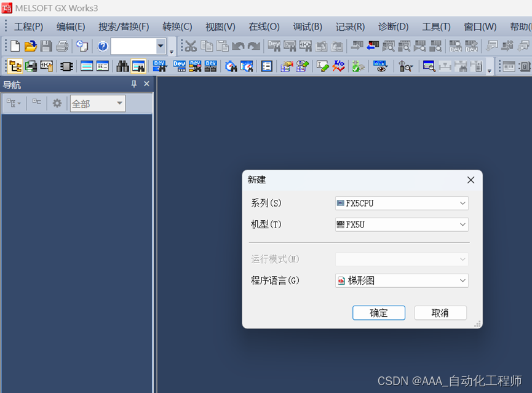
Task: Click the Print icon in toolbar
Action: (62, 46)
